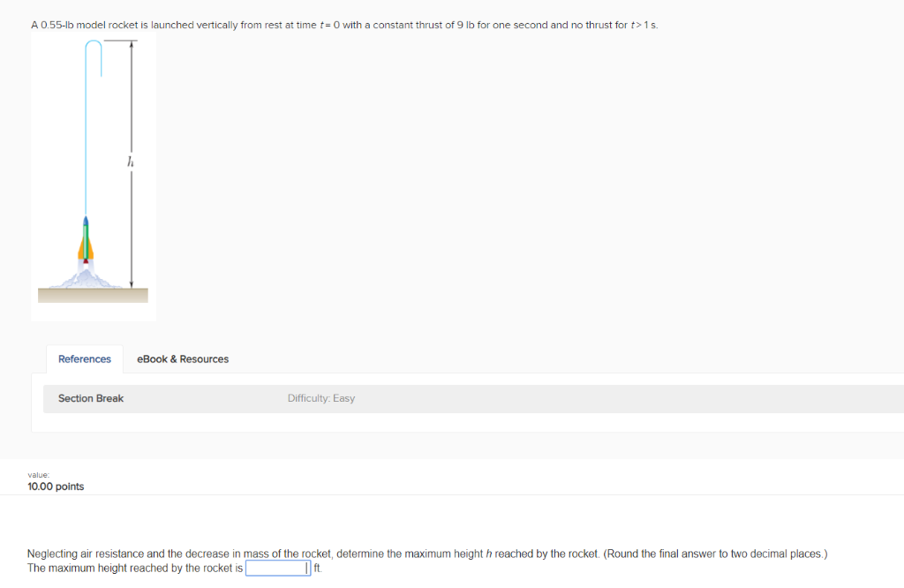Click the ft. unit label beside input

tap(318, 569)
